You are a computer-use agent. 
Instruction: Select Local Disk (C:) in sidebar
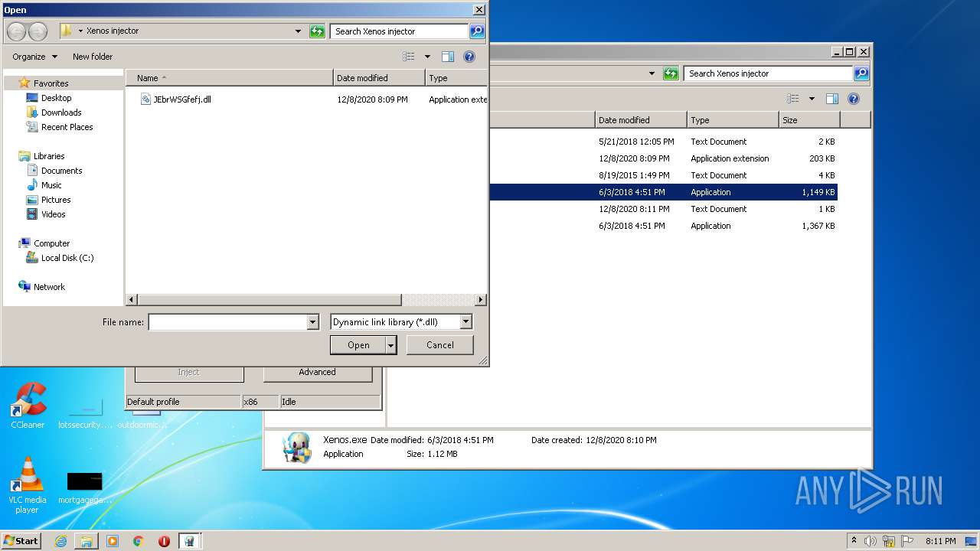[x=67, y=258]
